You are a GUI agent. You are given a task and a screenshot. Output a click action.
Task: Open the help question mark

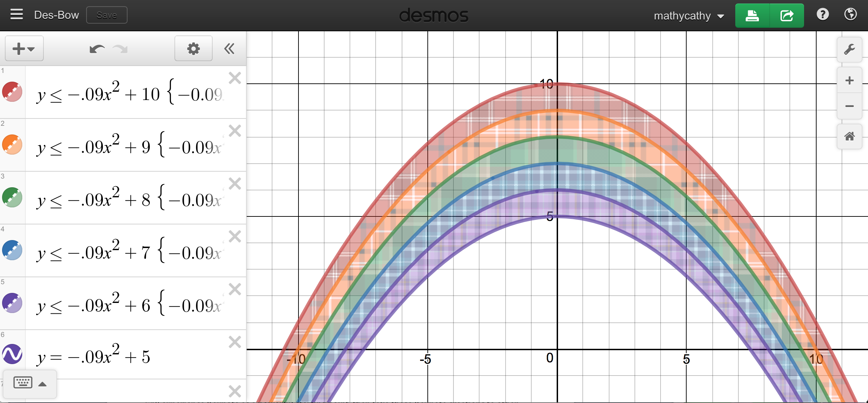click(822, 15)
